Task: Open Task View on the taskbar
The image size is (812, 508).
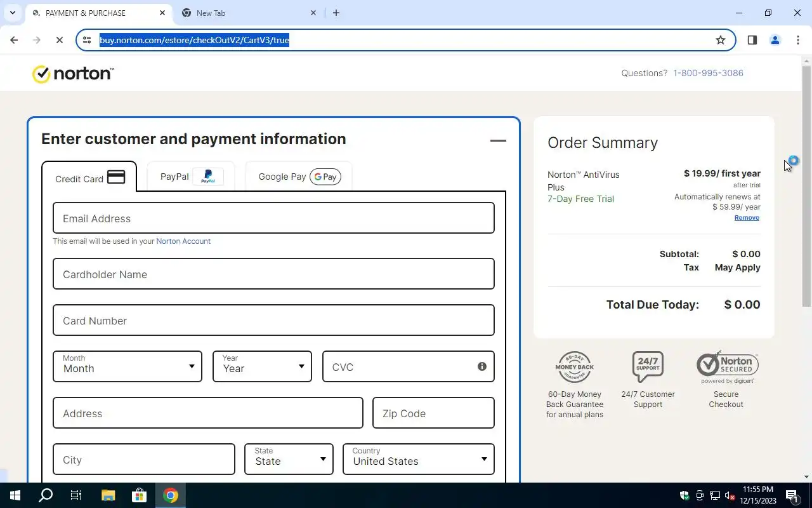Action: pyautogui.click(x=76, y=495)
